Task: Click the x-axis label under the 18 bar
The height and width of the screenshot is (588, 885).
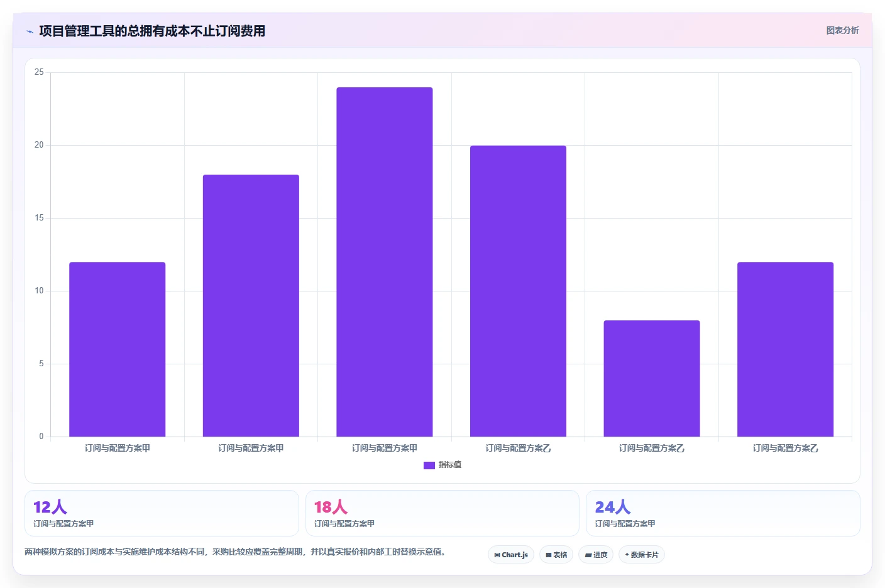Action: [x=251, y=448]
